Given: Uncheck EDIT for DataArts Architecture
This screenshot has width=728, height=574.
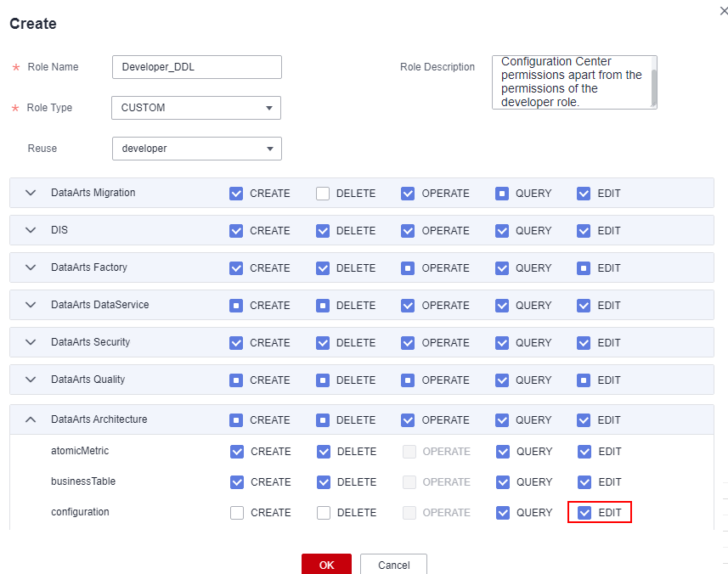Looking at the screenshot, I should click(584, 420).
